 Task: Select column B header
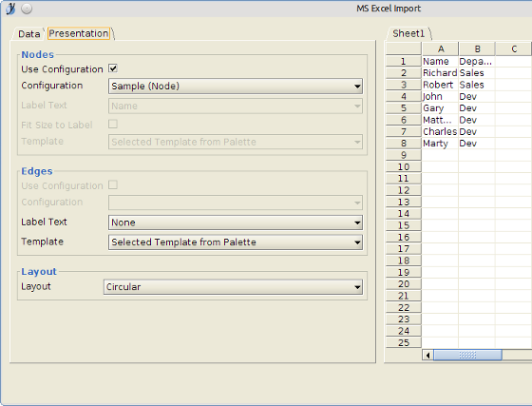click(x=477, y=48)
